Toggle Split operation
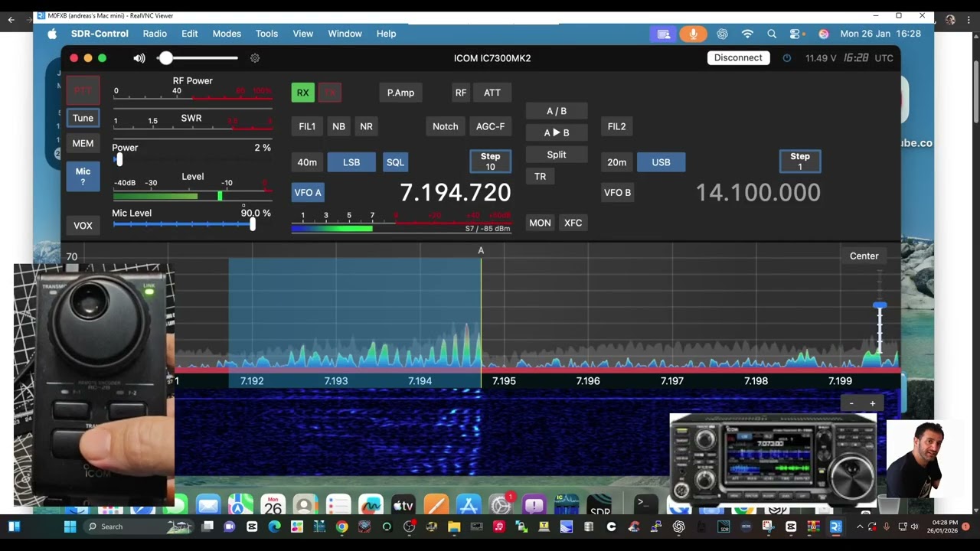Screen dimensions: 980x551 coord(557,155)
